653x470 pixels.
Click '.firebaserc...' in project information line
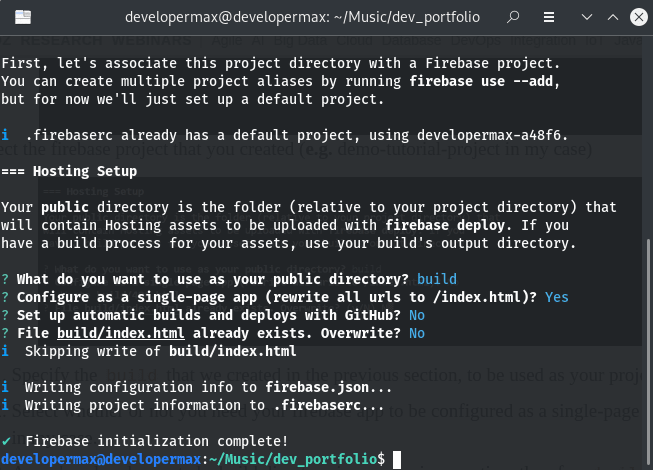329,405
